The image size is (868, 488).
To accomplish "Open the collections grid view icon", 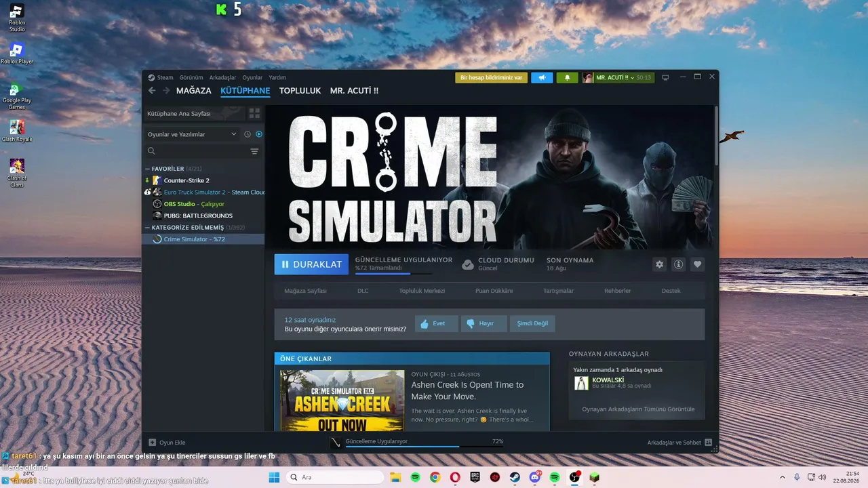I will click(x=254, y=113).
